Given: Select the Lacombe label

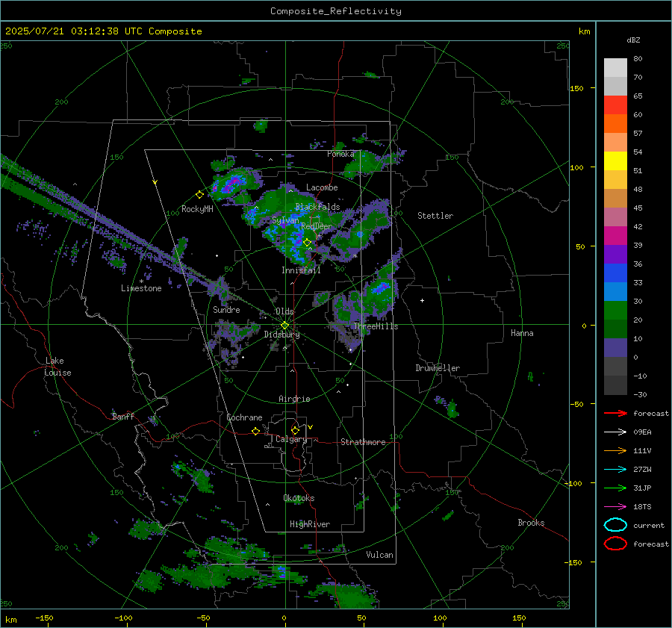Looking at the screenshot, I should 322,187.
